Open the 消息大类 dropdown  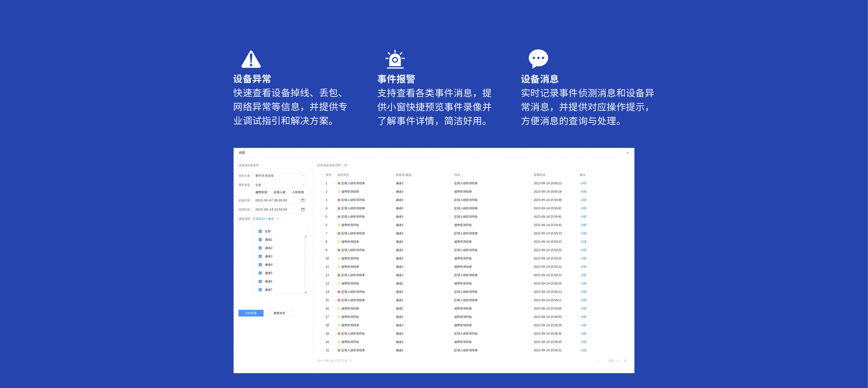tap(279, 176)
